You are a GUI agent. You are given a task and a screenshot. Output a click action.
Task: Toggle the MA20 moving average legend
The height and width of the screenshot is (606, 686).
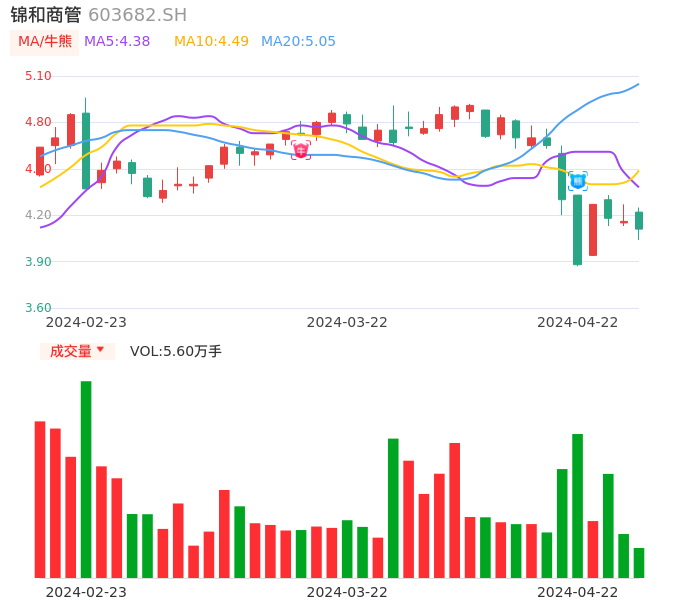click(298, 42)
